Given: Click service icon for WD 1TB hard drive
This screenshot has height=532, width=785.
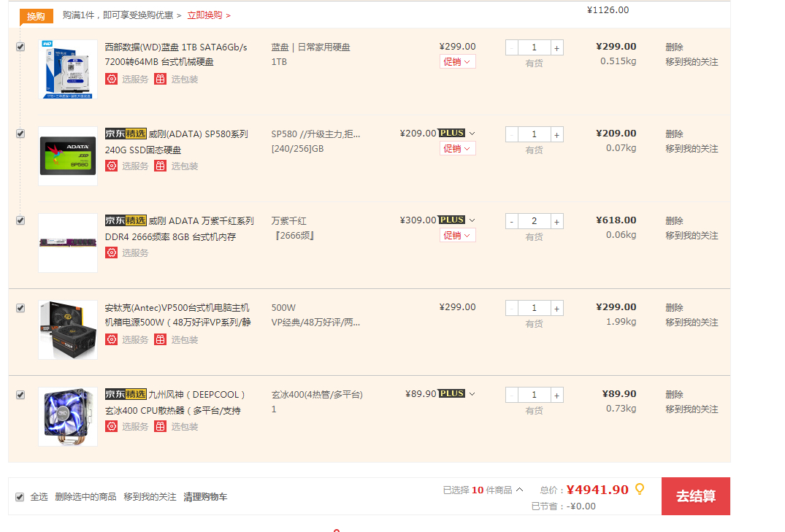Looking at the screenshot, I should [111, 79].
